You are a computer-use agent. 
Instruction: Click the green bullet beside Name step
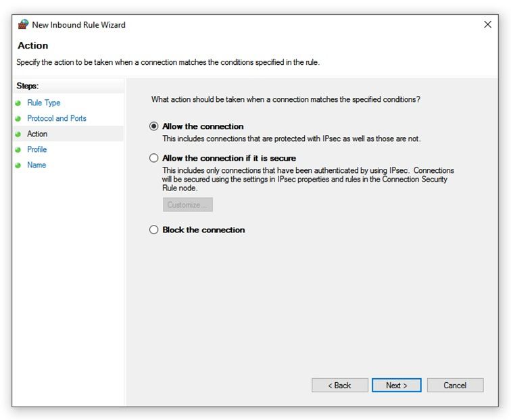tap(18, 165)
